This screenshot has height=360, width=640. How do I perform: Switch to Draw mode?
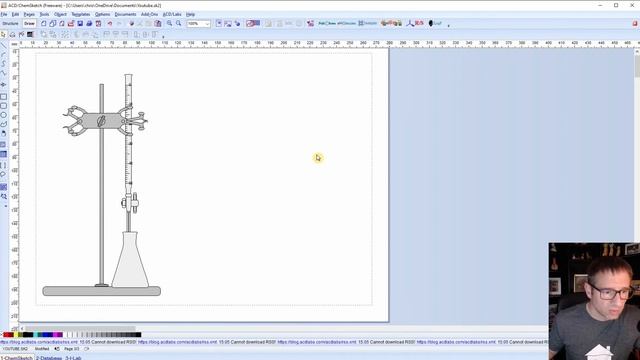[29, 24]
